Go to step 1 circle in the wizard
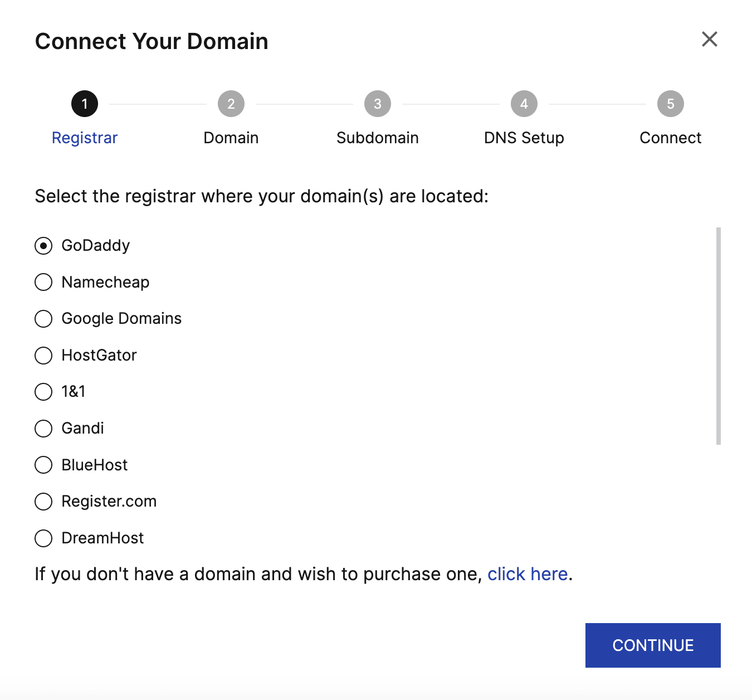 pos(85,104)
